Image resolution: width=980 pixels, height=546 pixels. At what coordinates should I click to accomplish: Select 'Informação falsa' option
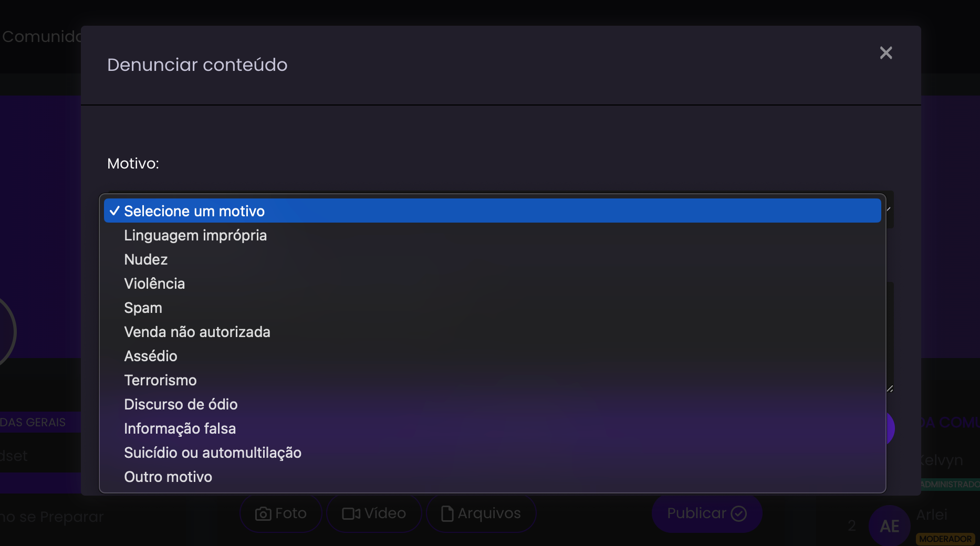point(180,428)
